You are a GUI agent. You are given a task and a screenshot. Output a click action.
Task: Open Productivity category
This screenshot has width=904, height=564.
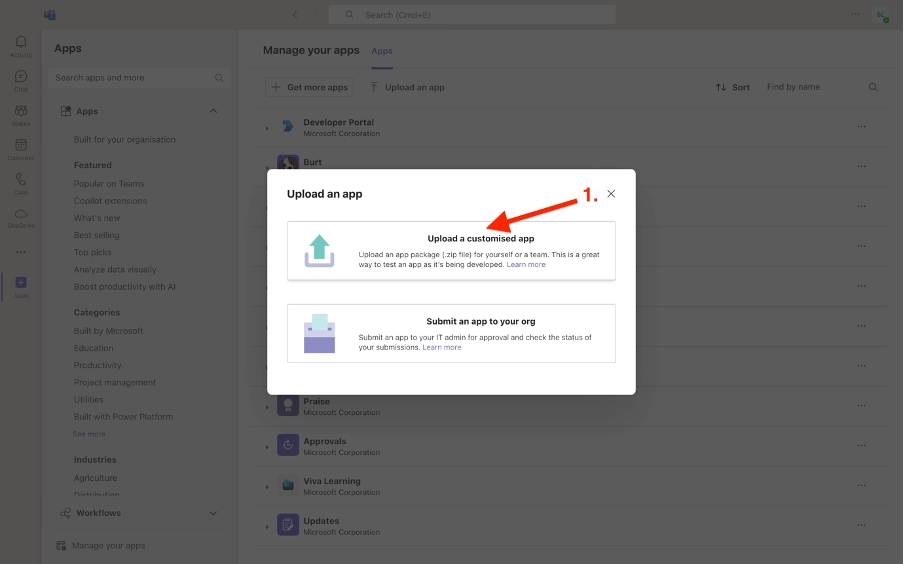point(97,365)
